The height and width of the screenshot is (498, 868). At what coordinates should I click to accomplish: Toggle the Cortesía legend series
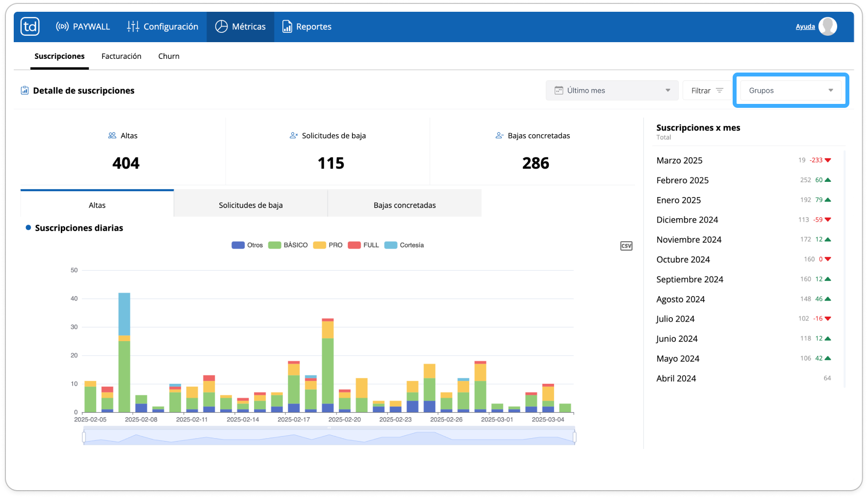click(x=404, y=245)
